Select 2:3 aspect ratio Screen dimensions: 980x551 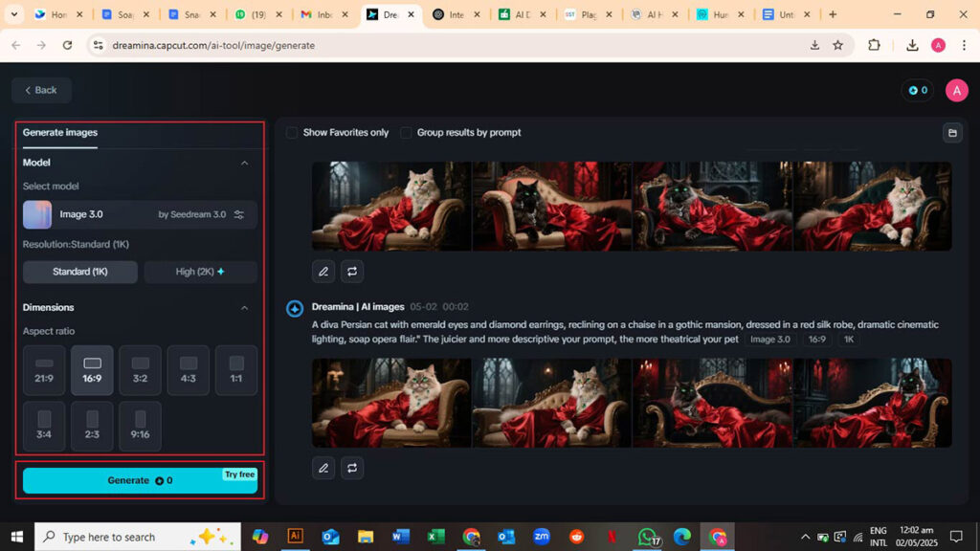coord(92,426)
